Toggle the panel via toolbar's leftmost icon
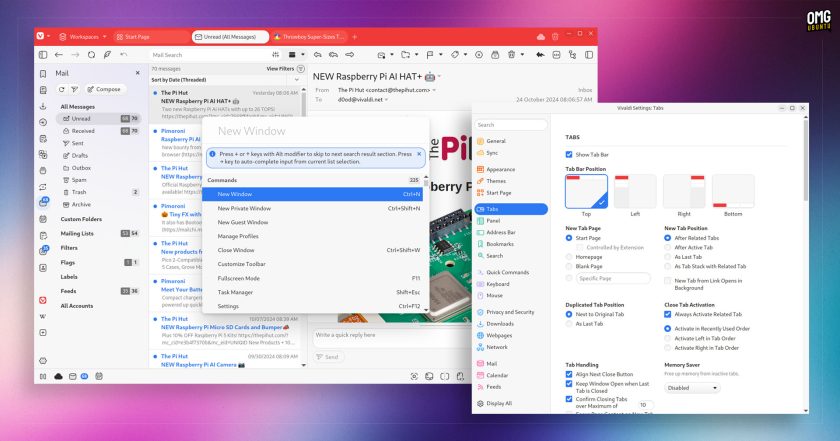Screen dimensions: 840x441 (43, 55)
